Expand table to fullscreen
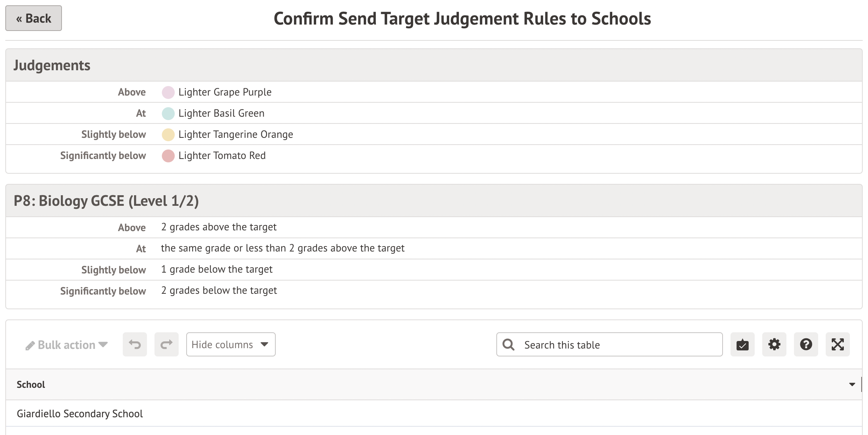The image size is (868, 435). point(837,344)
